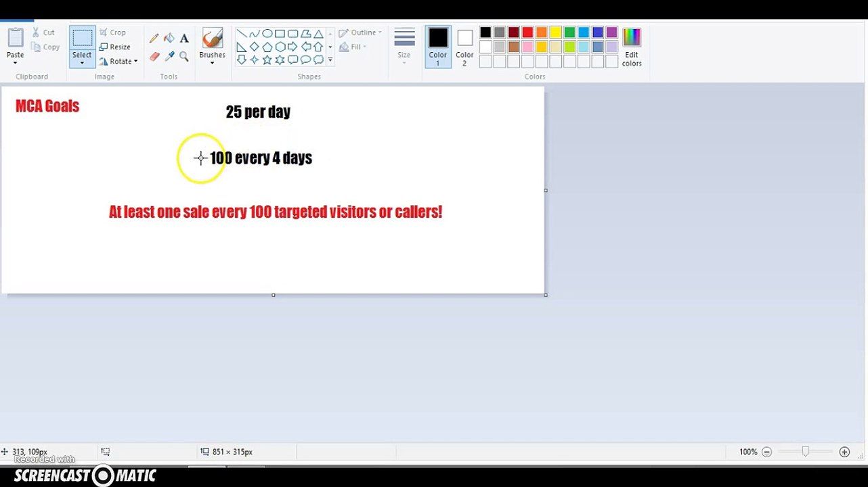
Task: Expand the Shapes gallery list
Action: click(330, 60)
